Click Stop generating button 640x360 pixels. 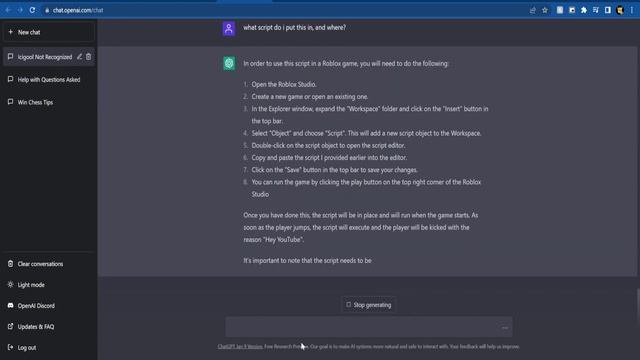[369, 305]
